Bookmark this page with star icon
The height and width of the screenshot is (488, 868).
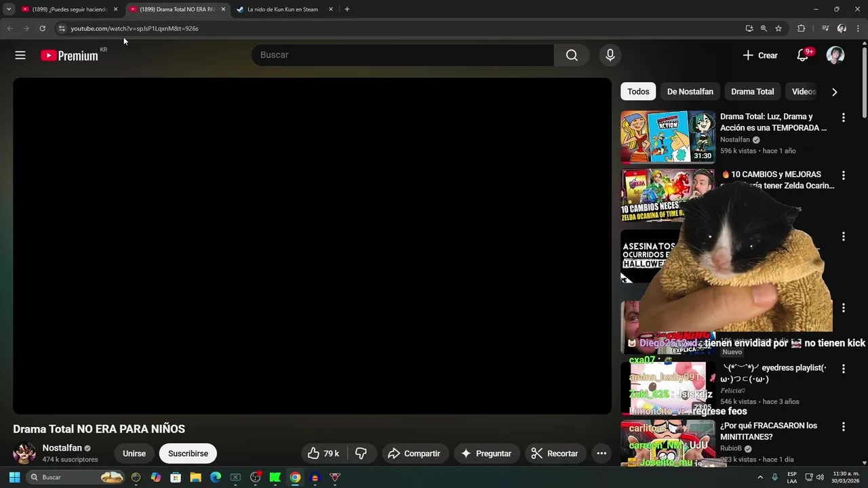pyautogui.click(x=778, y=28)
